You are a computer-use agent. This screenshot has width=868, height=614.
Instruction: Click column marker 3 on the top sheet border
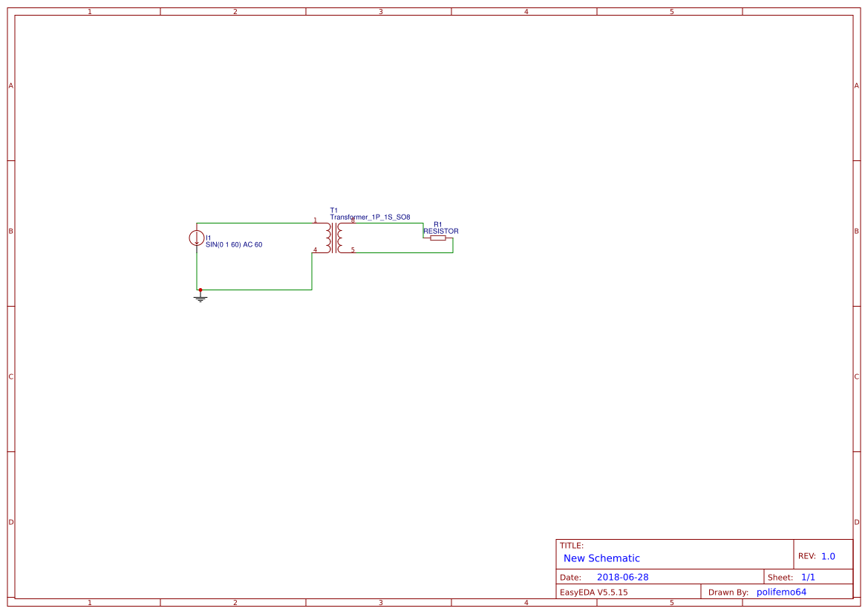pyautogui.click(x=379, y=11)
